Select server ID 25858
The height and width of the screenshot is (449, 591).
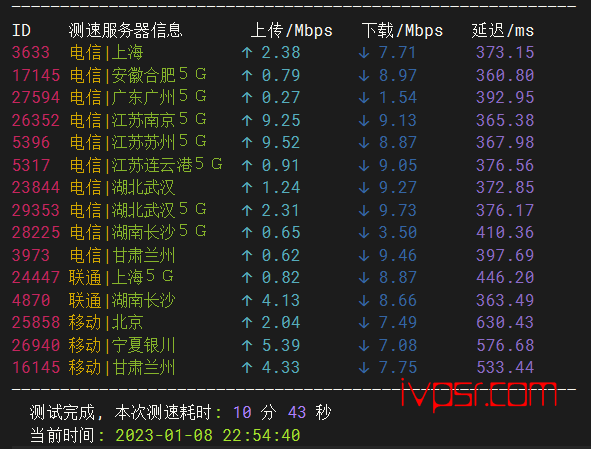(36, 322)
